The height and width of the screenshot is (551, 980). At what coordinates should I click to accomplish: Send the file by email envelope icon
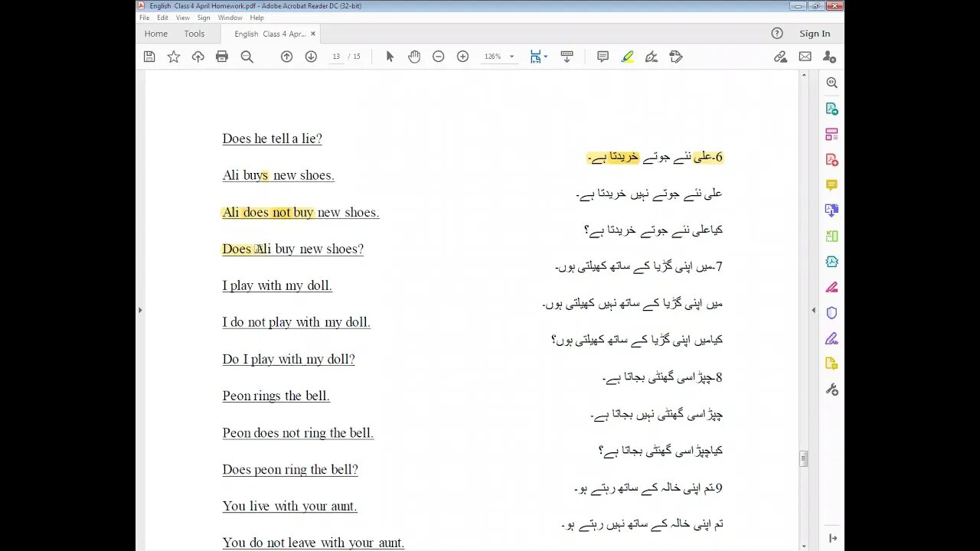pos(805,57)
